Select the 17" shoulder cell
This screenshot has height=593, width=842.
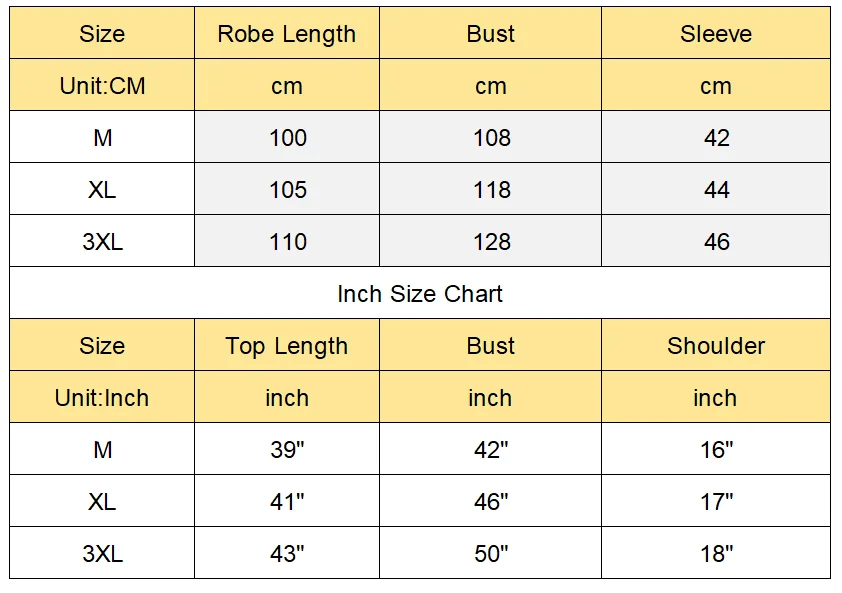pos(716,501)
